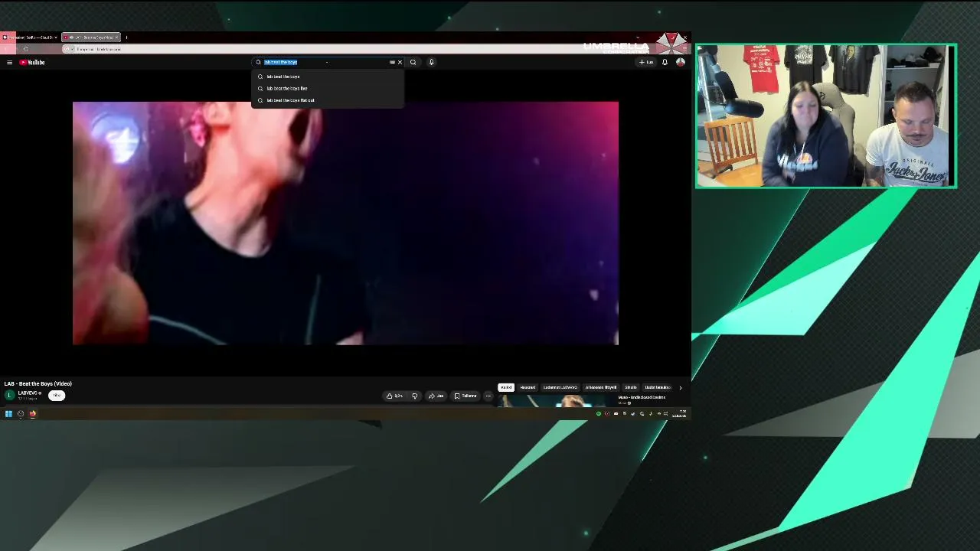Open the LABVEVO channel avatar

coord(9,395)
